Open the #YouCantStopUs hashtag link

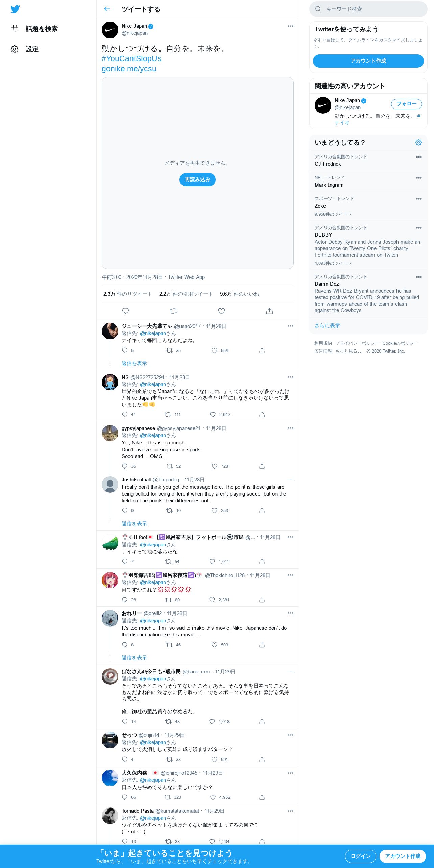click(x=131, y=58)
